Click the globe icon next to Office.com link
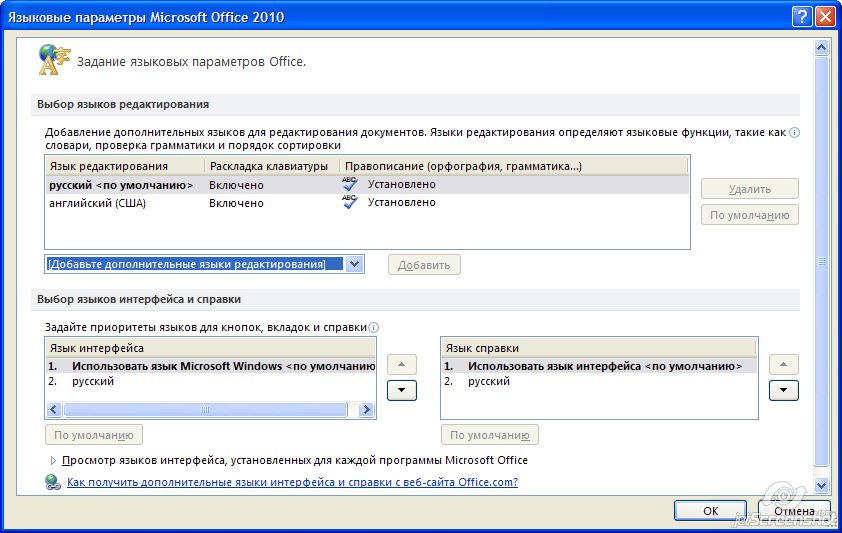842x533 pixels. (x=53, y=482)
